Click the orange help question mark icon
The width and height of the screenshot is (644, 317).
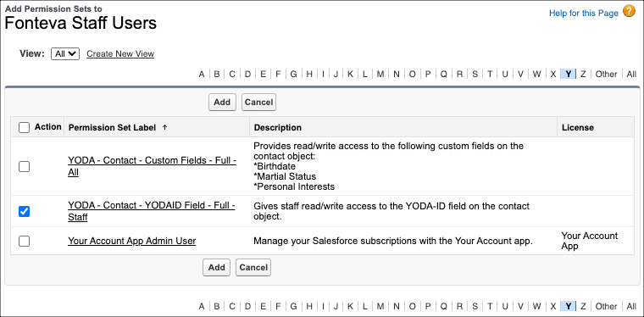tap(629, 12)
